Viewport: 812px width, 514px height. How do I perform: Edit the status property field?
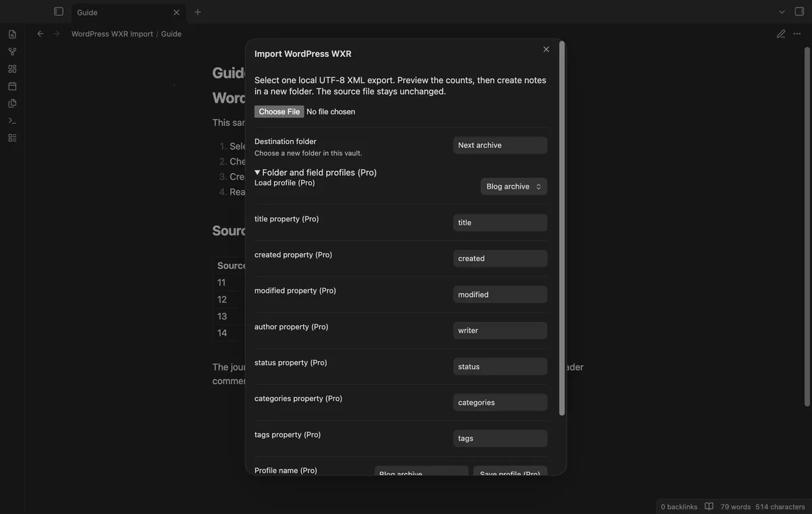pos(500,367)
